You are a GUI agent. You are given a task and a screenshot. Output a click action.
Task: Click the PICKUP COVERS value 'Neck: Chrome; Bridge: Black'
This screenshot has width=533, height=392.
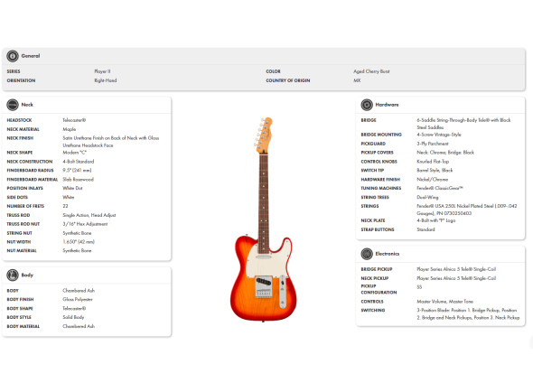[445, 153]
